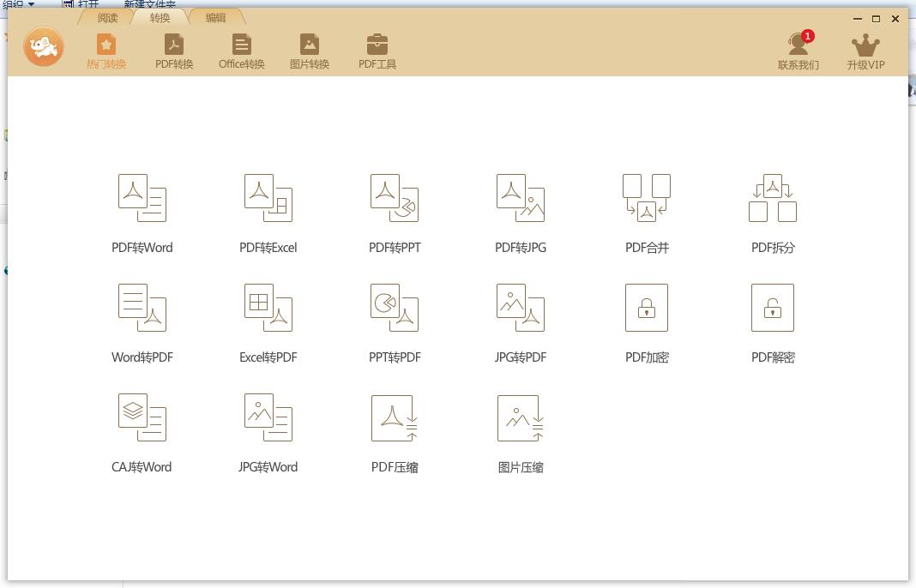Select the PDF转Excel icon
Viewport: 916px width, 588px height.
pos(268,198)
